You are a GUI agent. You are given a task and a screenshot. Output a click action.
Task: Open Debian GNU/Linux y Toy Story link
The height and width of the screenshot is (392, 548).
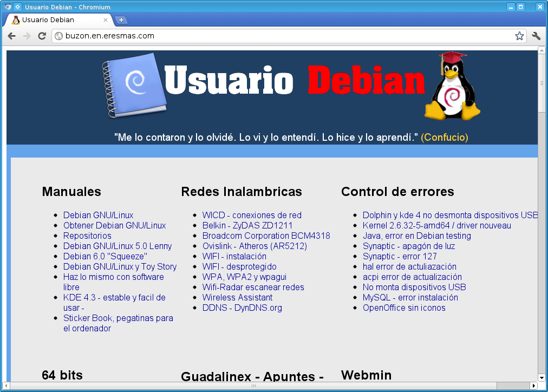point(120,267)
